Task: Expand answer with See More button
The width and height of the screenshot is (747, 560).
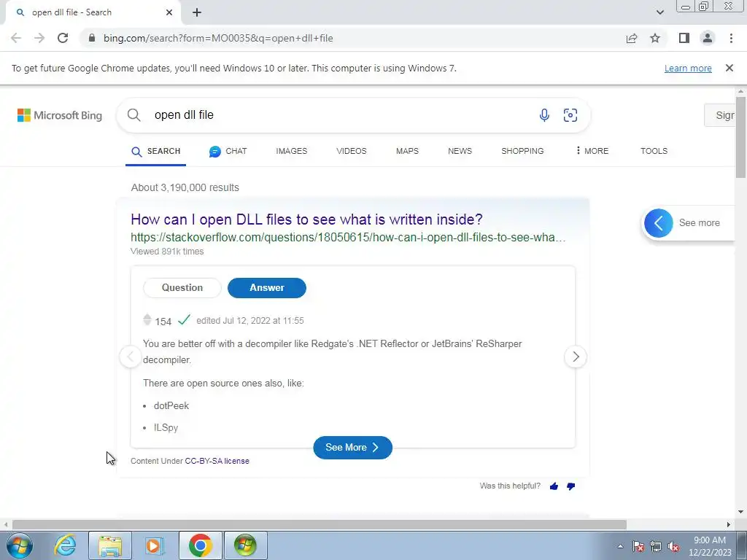Action: (x=352, y=448)
